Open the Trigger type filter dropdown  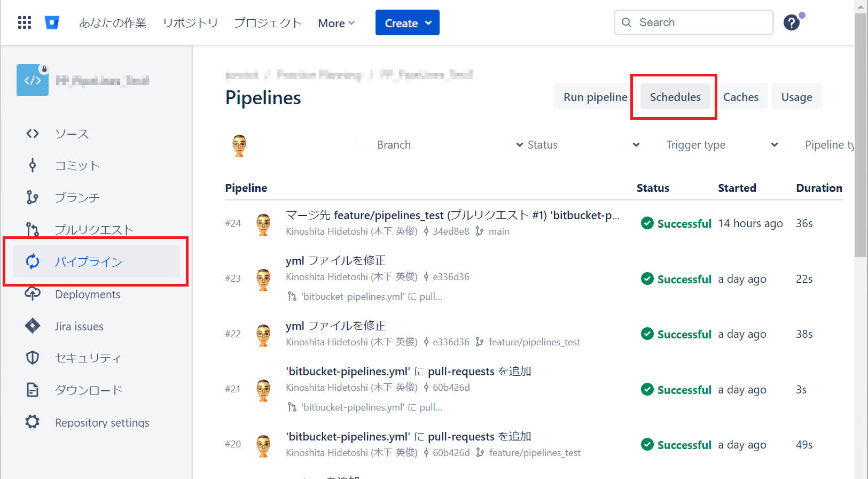(722, 145)
